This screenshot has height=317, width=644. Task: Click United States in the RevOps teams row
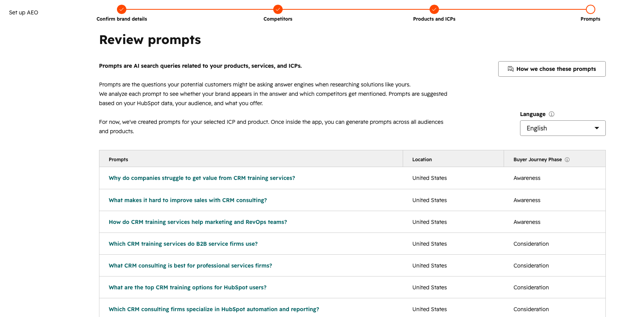(430, 222)
